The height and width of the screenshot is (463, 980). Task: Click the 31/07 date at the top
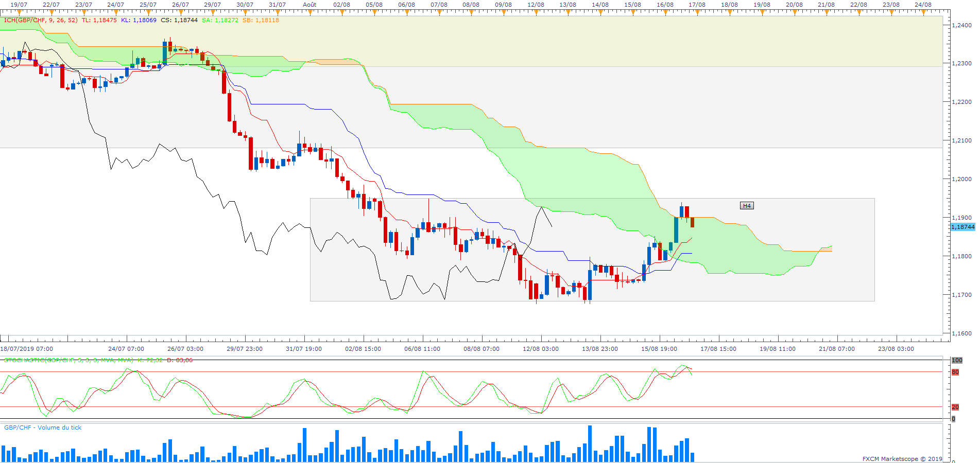pos(277,5)
